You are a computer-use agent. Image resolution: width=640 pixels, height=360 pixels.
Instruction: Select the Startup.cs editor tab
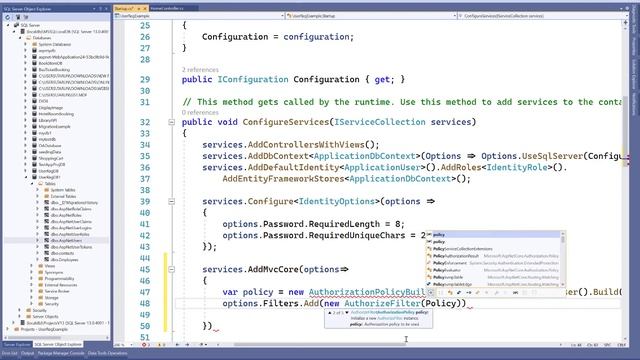point(124,8)
